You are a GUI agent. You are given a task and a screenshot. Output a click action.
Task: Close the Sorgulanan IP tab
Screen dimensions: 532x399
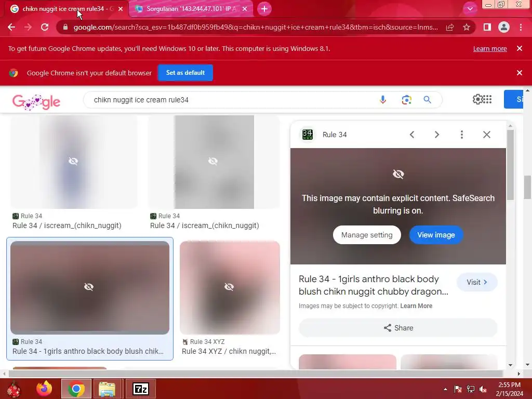point(245,9)
